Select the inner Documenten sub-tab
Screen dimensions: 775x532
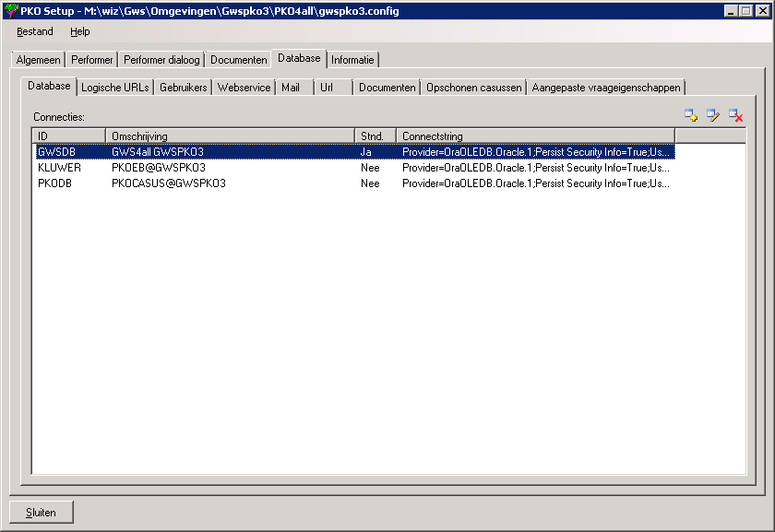pos(387,88)
